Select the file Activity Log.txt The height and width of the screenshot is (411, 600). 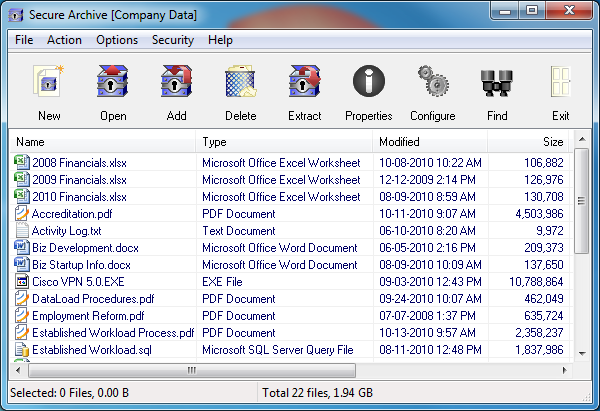(67, 231)
